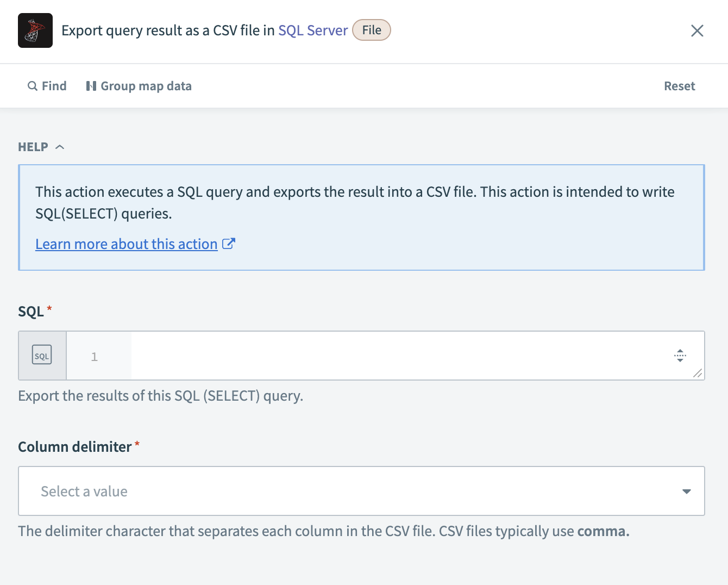Click the diagonal resize handle on the SQL editor

[698, 374]
